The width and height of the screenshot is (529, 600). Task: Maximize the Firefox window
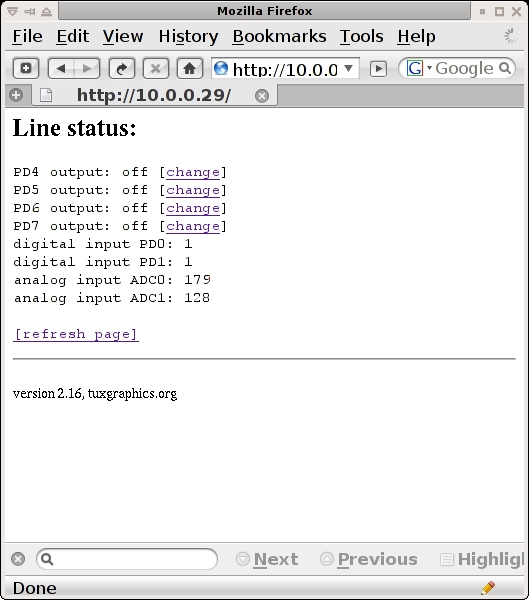[500, 11]
